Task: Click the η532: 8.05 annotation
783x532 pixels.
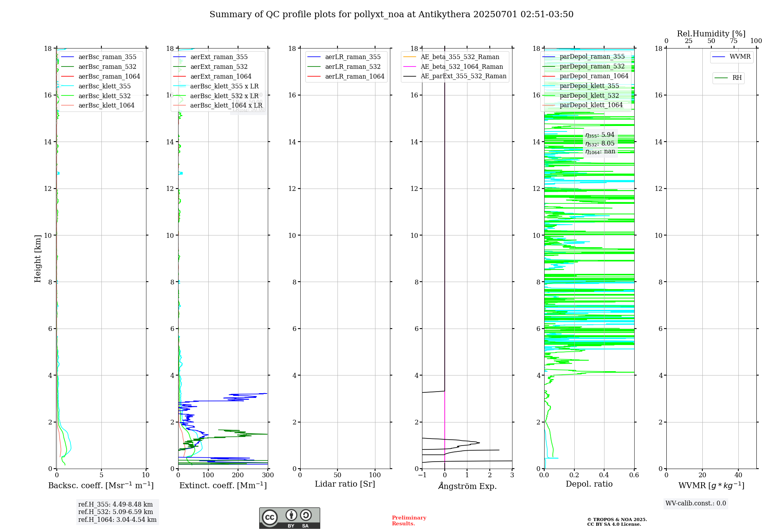Action: point(600,144)
